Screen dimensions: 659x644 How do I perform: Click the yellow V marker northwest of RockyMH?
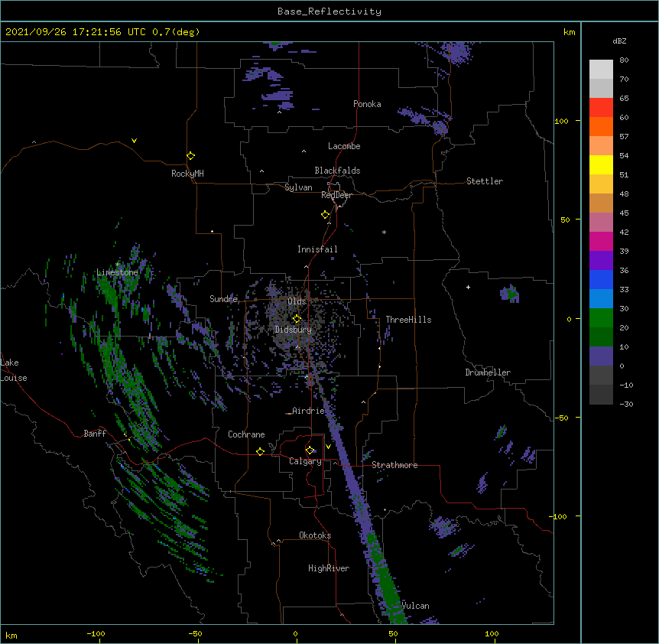pyautogui.click(x=134, y=141)
